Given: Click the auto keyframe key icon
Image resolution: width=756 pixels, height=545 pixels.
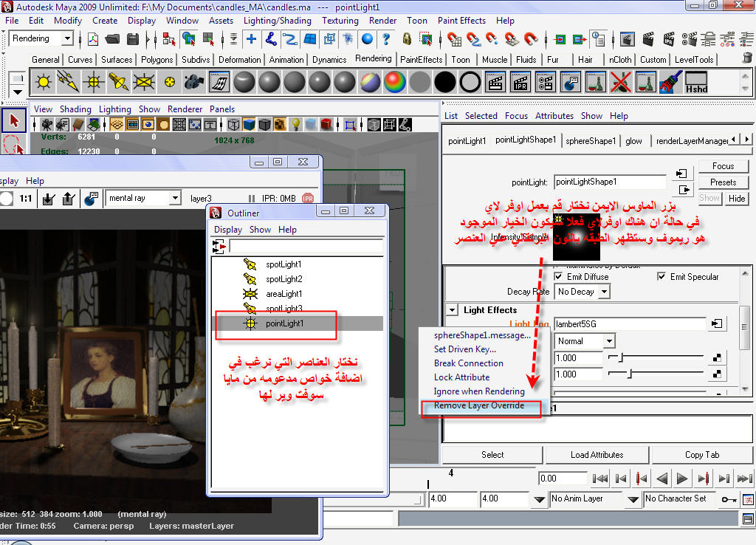Looking at the screenshot, I should click(x=729, y=499).
